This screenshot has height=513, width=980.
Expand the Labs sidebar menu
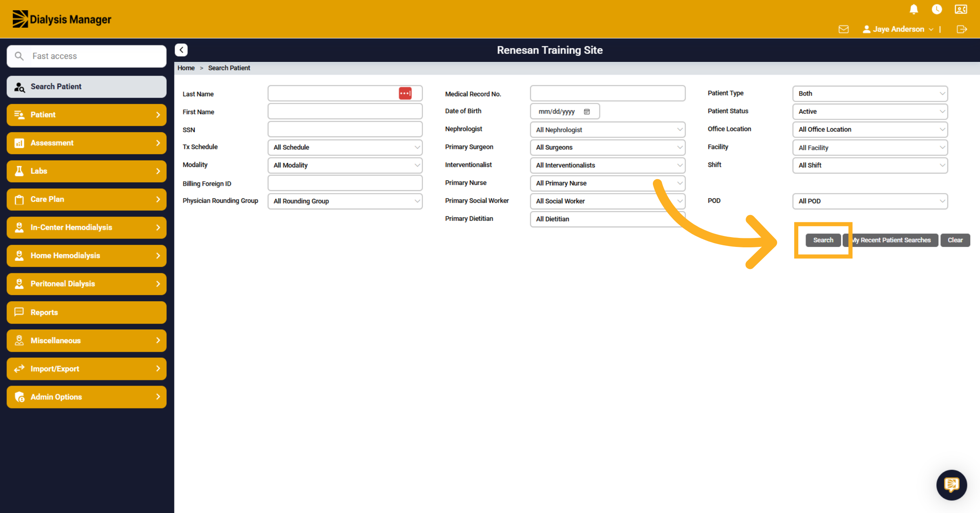[87, 171]
